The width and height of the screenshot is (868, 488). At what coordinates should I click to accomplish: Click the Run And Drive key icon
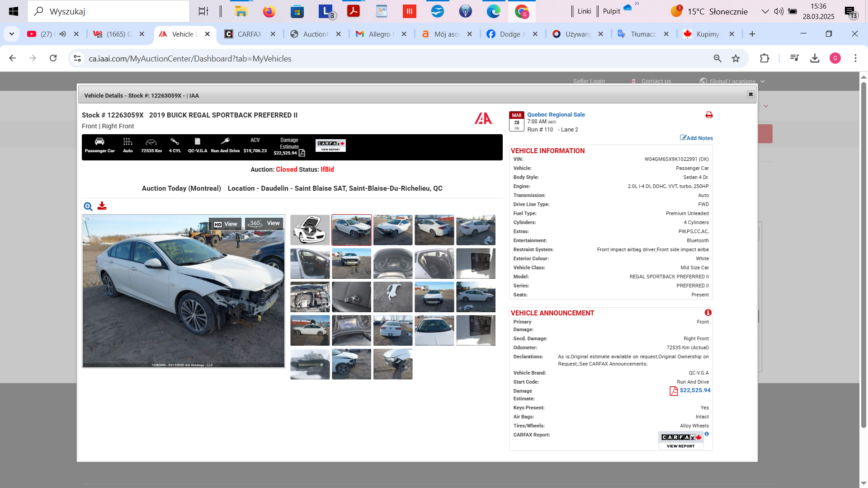(x=225, y=141)
